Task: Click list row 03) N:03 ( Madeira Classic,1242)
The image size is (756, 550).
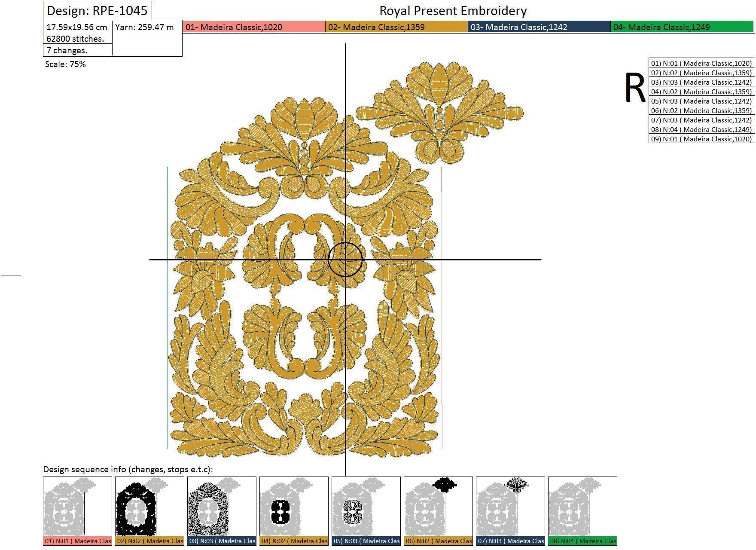Action: (701, 82)
